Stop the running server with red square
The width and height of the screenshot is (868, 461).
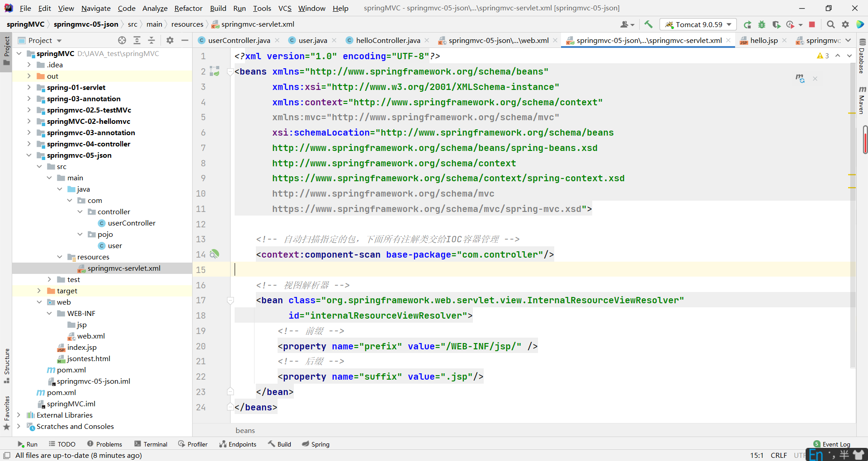812,24
